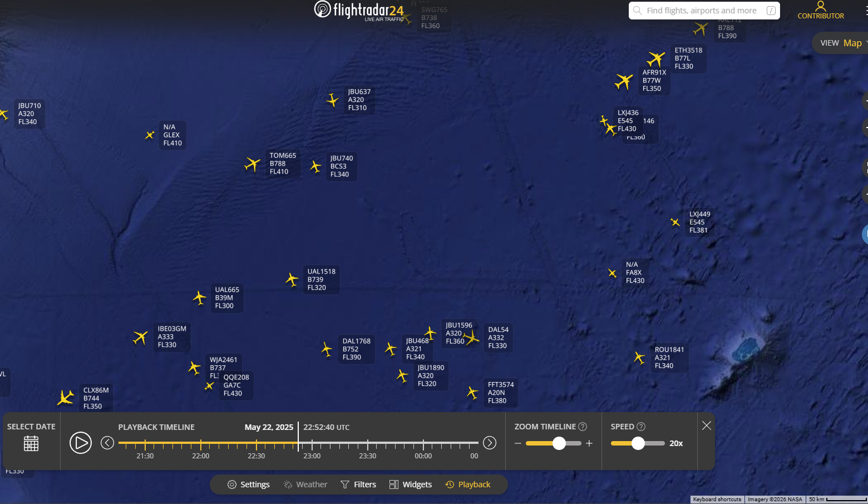Click the Speed slider handle
The height and width of the screenshot is (504, 868).
[638, 443]
